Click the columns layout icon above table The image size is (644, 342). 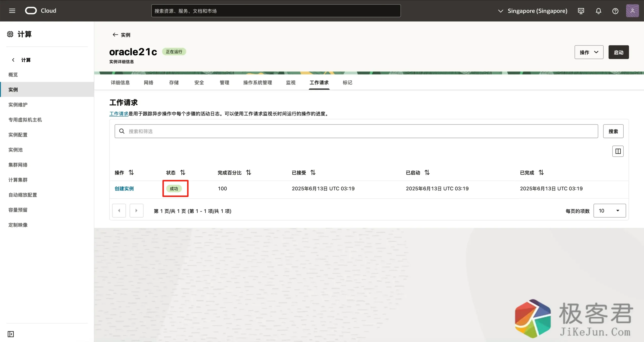[x=618, y=151]
